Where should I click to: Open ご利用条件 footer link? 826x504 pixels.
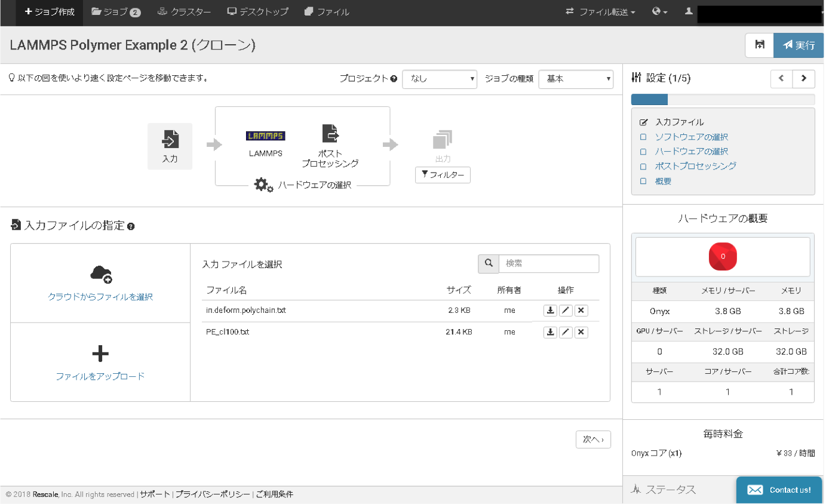click(x=274, y=494)
